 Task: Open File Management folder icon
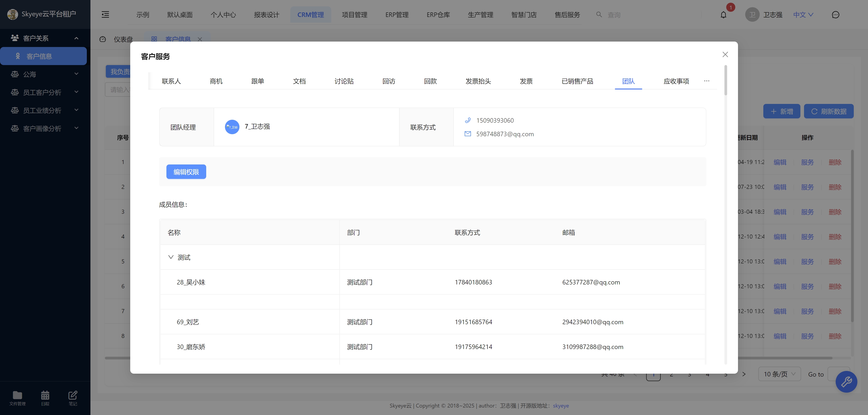(17, 395)
